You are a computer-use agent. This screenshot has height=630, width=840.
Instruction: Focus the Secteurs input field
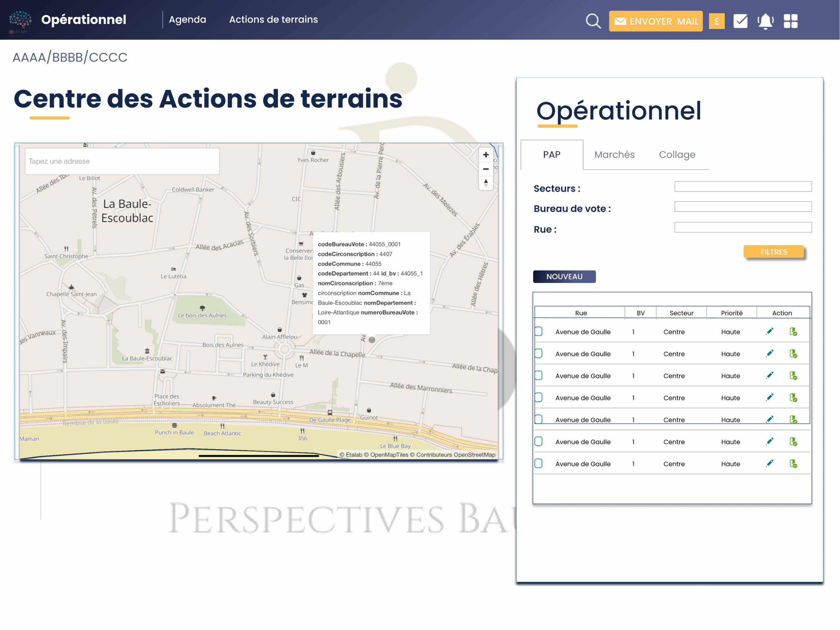[x=743, y=186]
